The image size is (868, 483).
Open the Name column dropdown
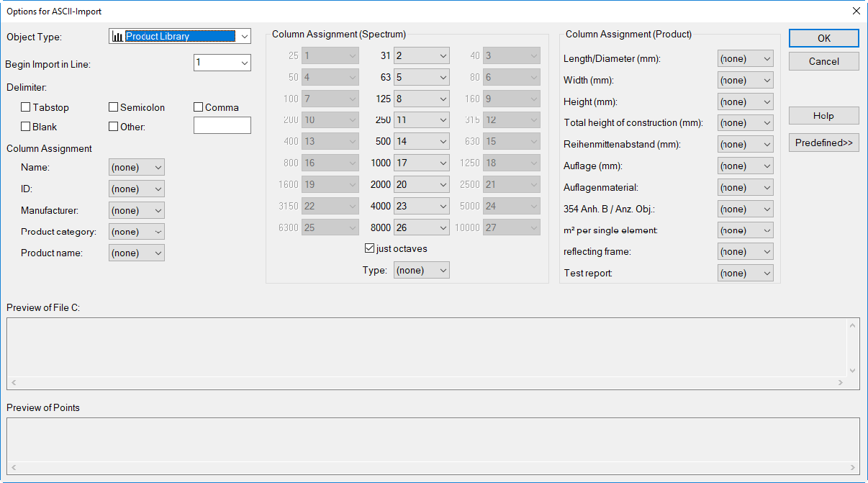point(137,167)
